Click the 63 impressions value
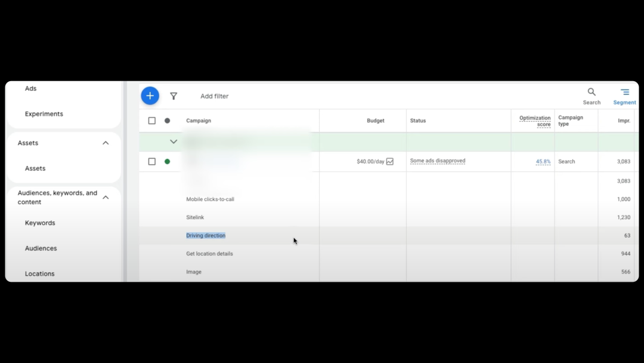The image size is (644, 363). 627,236
